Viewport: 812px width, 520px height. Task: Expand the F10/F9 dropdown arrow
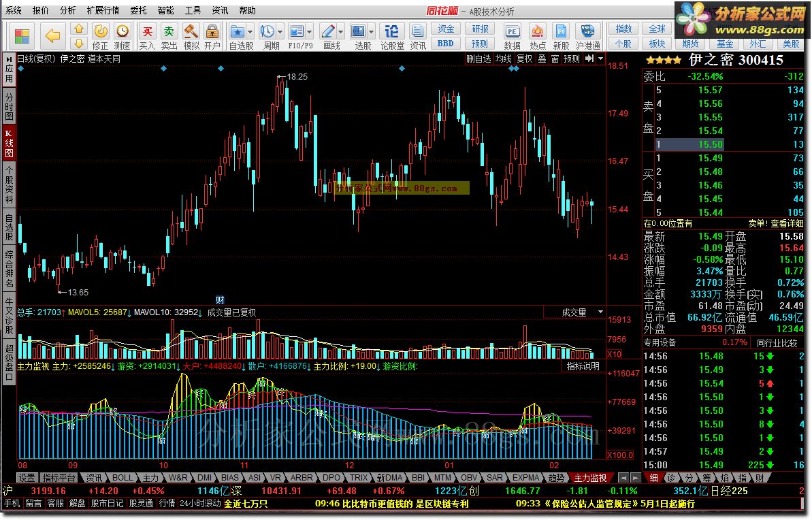310,32
